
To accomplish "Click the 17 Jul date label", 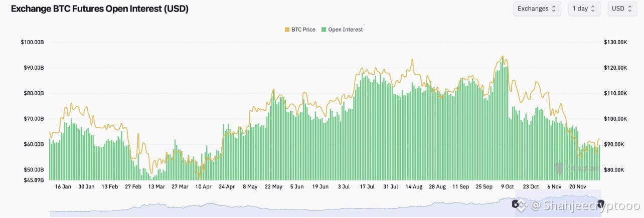I will click(367, 186).
